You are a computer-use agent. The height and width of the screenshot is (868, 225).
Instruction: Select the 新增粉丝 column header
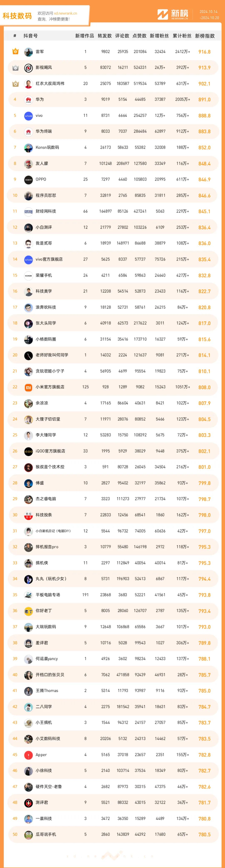159,36
